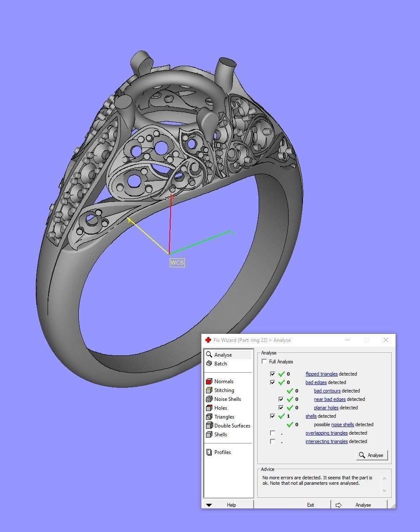The image size is (420, 532).
Task: Open the flipped triangles link
Action: point(321,374)
